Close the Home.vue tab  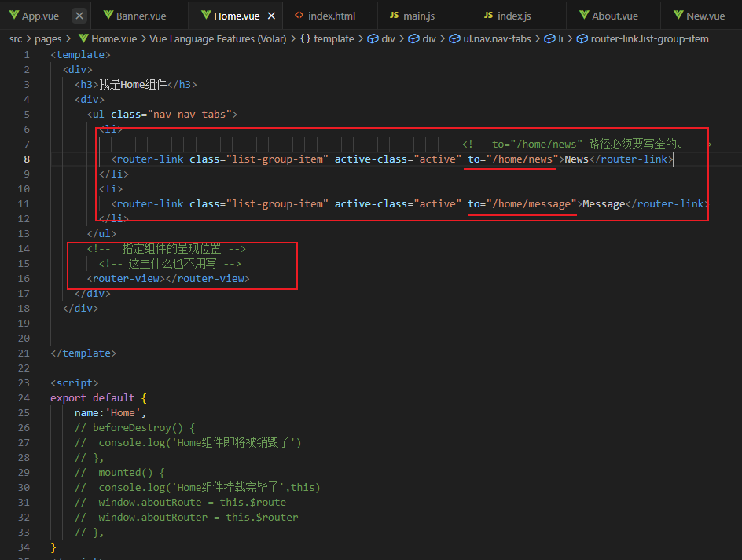click(272, 16)
